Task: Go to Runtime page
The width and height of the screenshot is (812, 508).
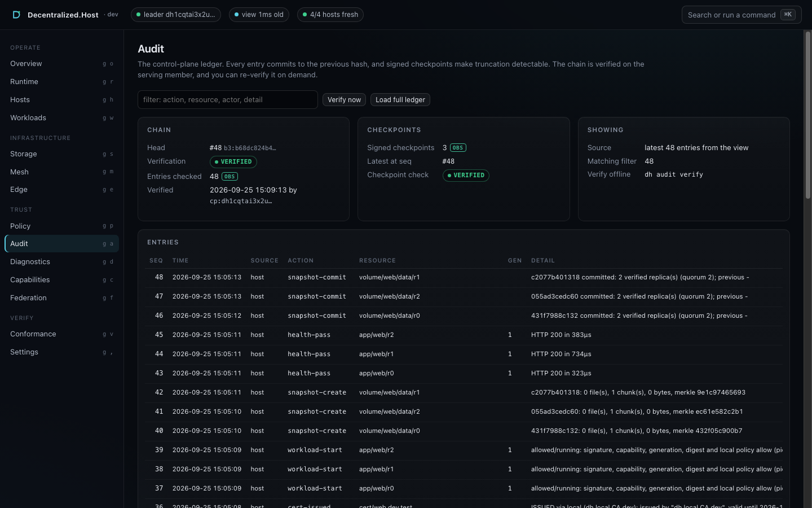Action: [x=62, y=82]
